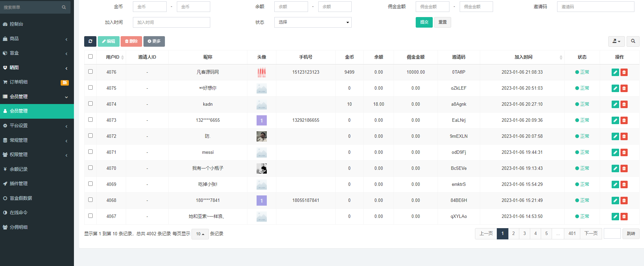Click the avatar thumbnail of user 4072
The width and height of the screenshot is (644, 266).
(261, 136)
